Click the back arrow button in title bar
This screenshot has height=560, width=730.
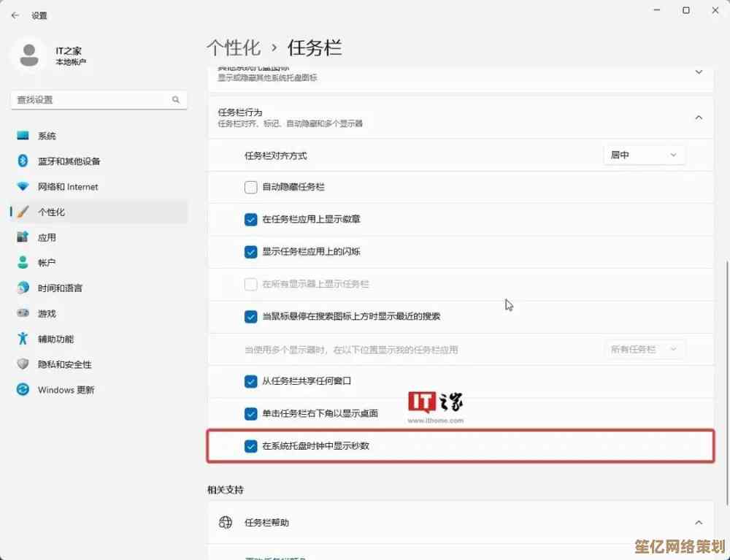(x=15, y=15)
